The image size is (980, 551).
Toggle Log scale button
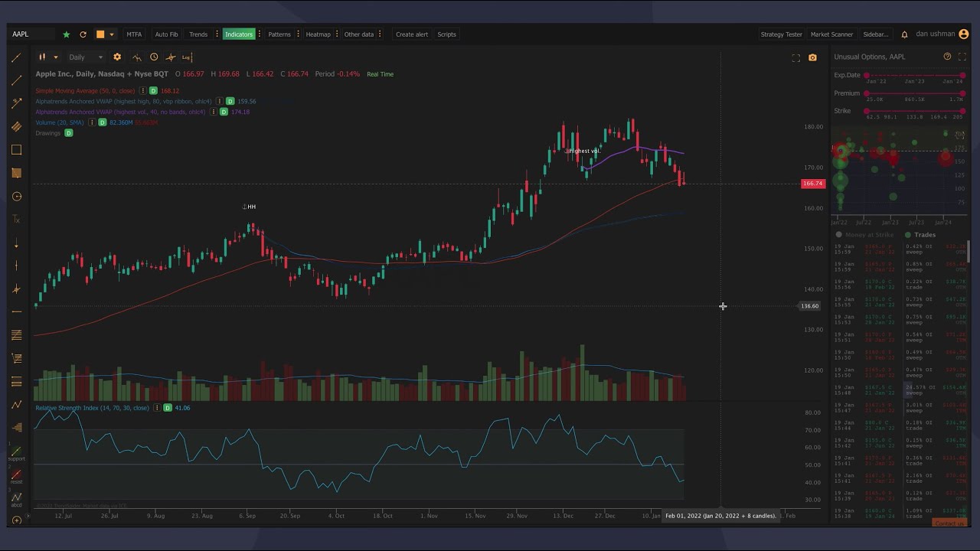click(186, 57)
